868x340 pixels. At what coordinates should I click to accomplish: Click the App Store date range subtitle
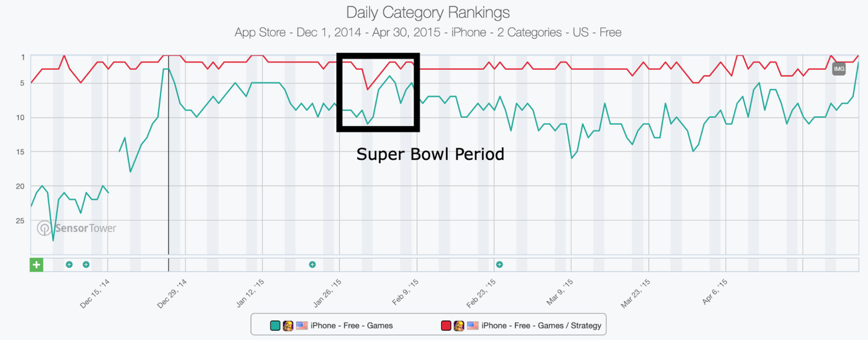coord(428,32)
